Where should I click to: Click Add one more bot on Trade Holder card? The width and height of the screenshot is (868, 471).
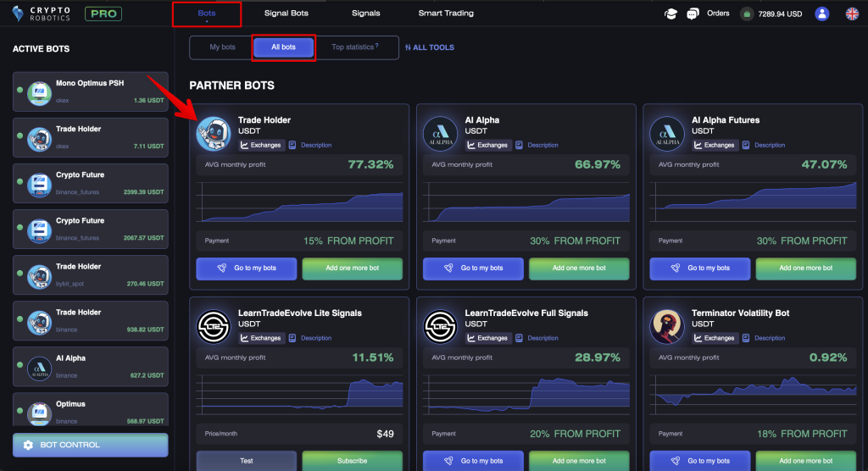[x=353, y=269]
